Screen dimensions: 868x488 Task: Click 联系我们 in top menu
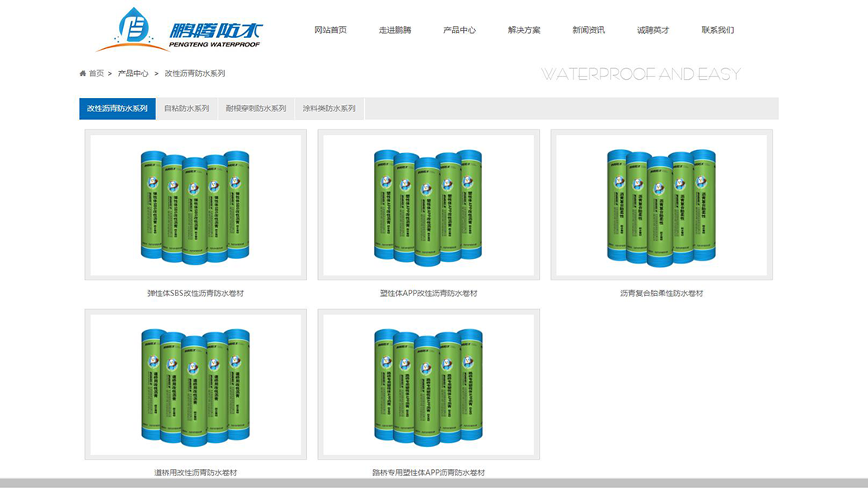pos(717,30)
